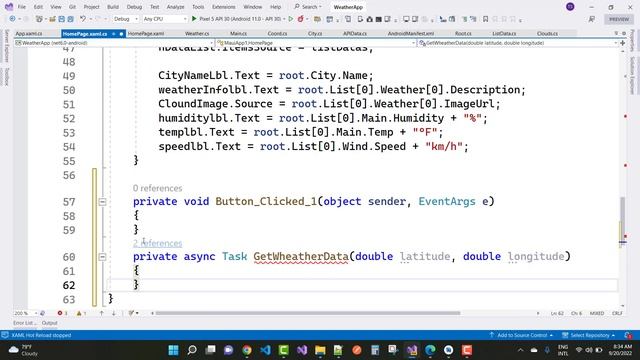Toggle the pin on HomePage.xaml.cs tab

coord(113,33)
